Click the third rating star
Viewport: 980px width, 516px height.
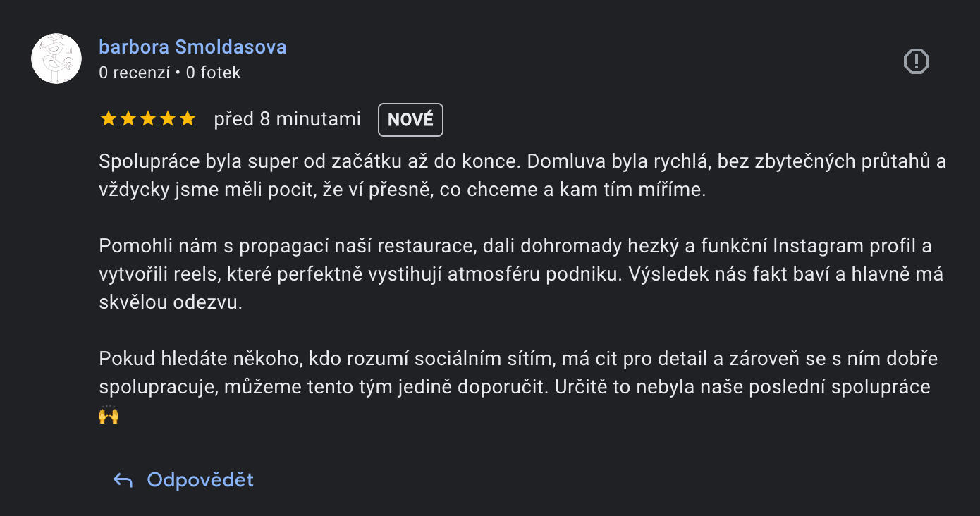147,119
